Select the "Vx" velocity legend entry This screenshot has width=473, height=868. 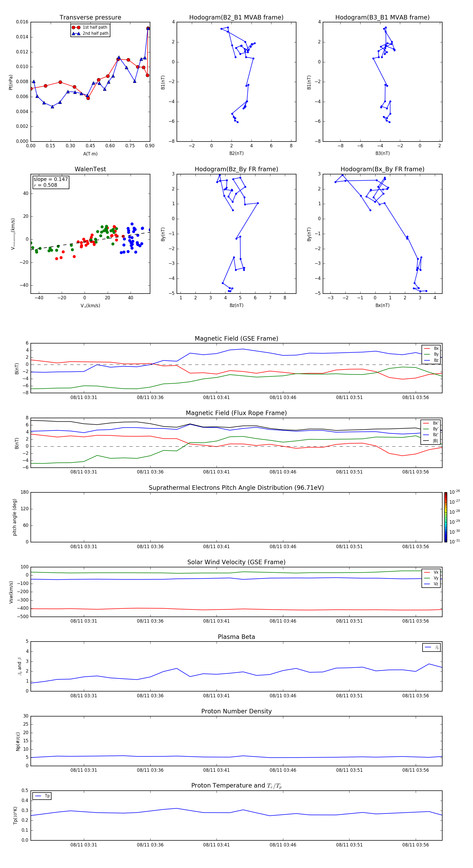[x=431, y=573]
